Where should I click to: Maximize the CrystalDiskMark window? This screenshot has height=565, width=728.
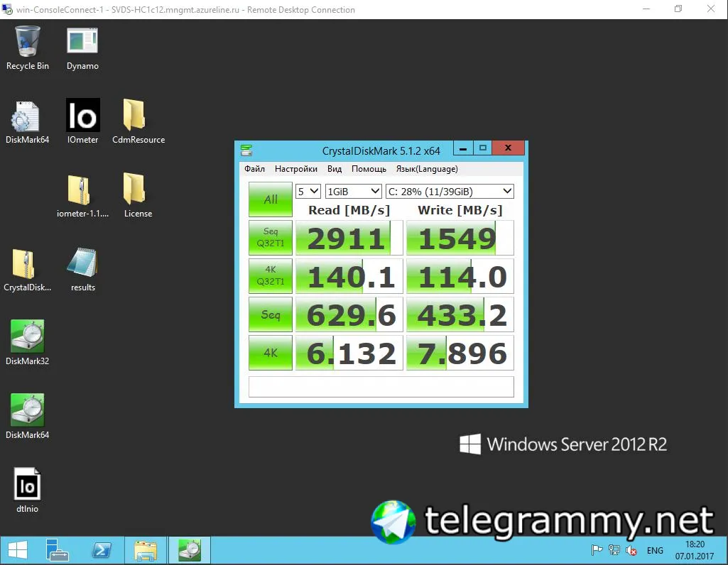(483, 148)
